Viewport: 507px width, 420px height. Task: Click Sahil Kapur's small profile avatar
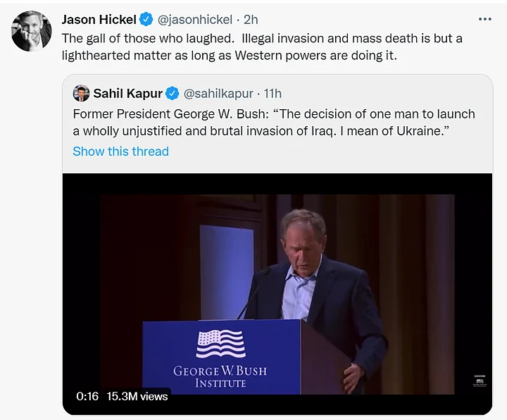[82, 94]
